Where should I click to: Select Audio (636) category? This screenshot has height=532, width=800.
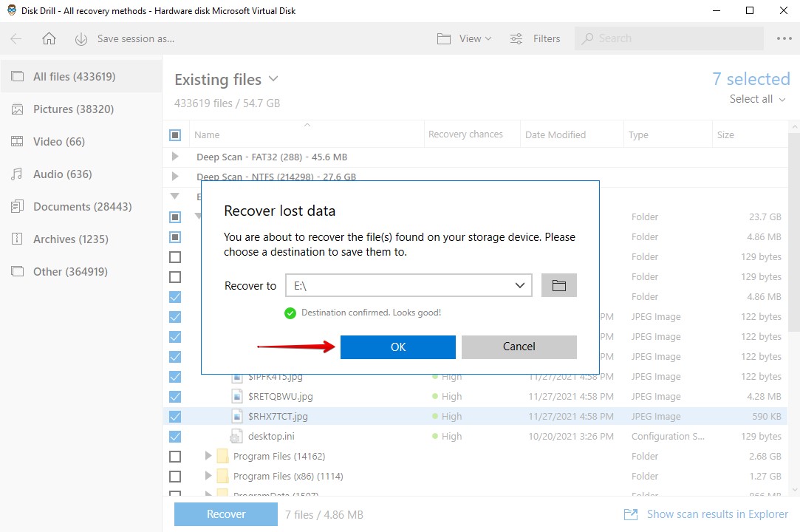[x=81, y=174]
